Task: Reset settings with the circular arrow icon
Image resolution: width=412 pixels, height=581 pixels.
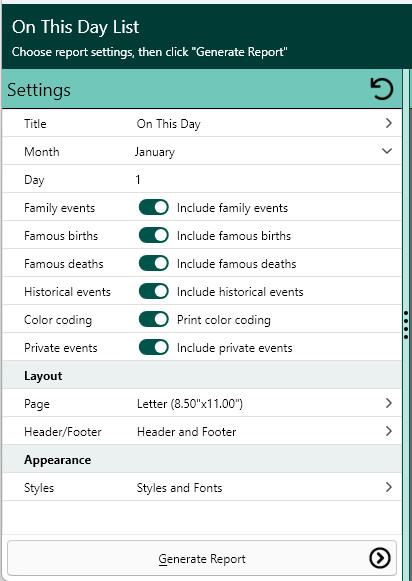Action: click(382, 89)
